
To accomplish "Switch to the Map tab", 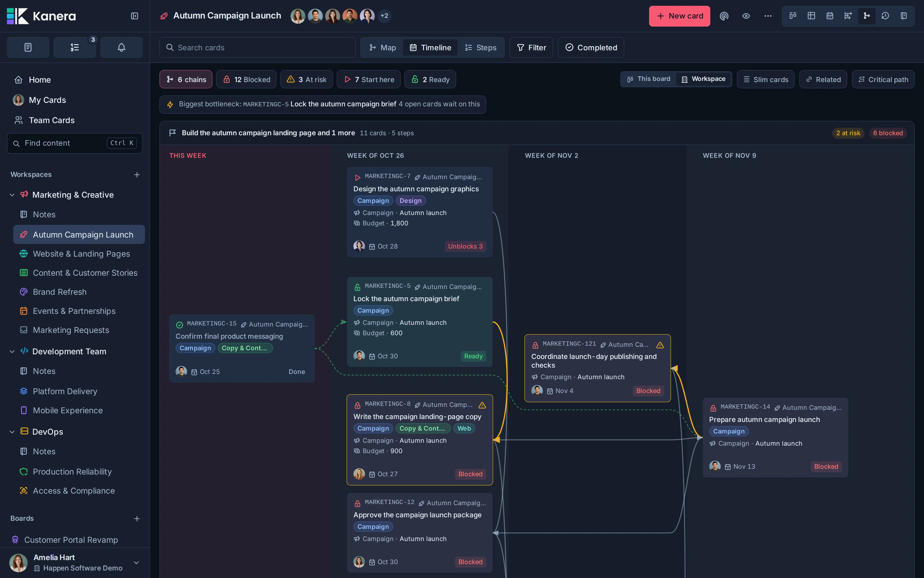I will pyautogui.click(x=383, y=47).
